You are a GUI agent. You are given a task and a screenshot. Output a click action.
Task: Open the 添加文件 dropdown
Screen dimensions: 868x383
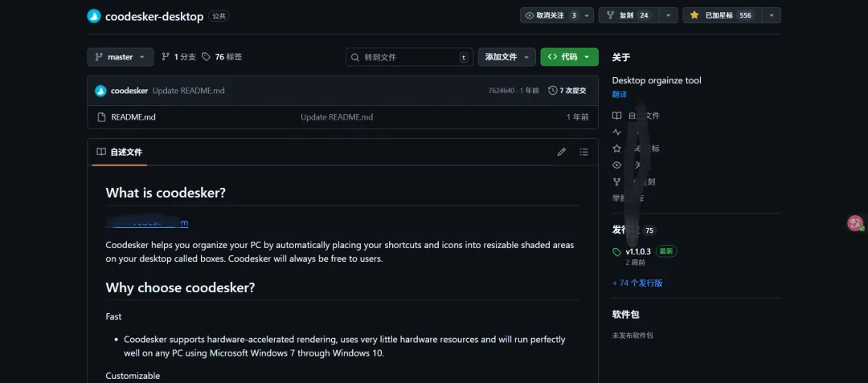click(x=507, y=57)
